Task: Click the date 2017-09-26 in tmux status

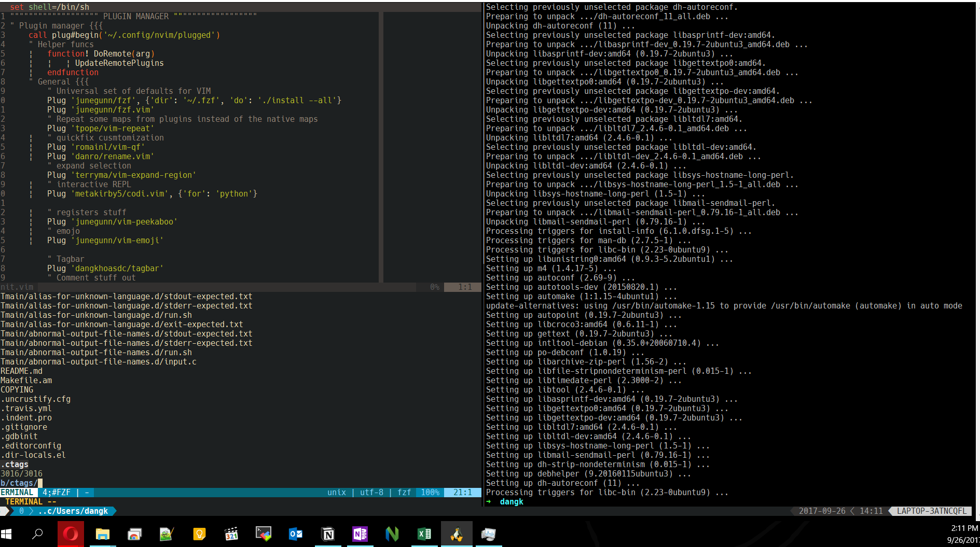Action: tap(822, 511)
